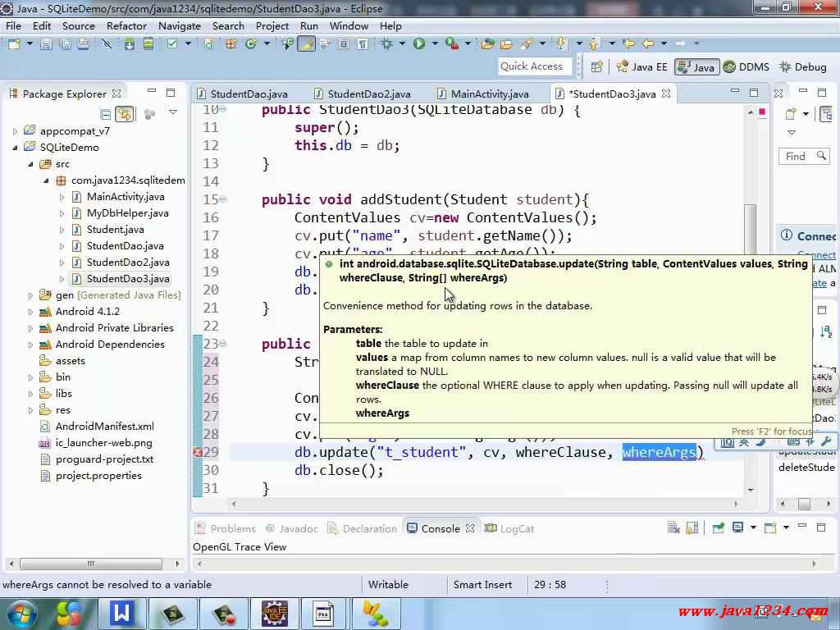Open the Refactor menu

(126, 26)
